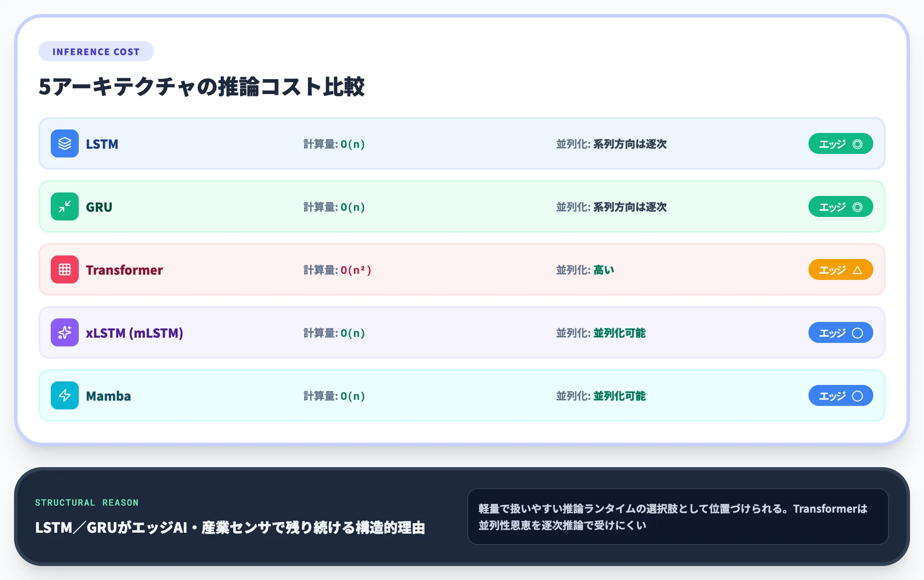Image resolution: width=924 pixels, height=580 pixels.
Task: Select the LSTM name label
Action: pyautogui.click(x=102, y=144)
